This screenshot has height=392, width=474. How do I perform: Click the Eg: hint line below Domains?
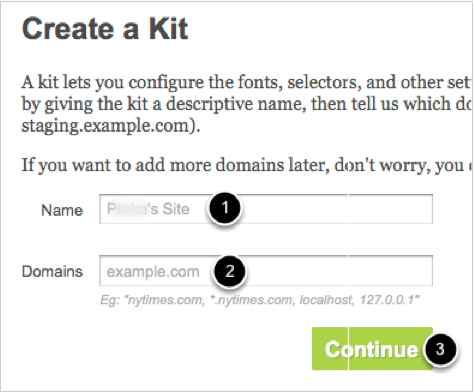point(260,300)
